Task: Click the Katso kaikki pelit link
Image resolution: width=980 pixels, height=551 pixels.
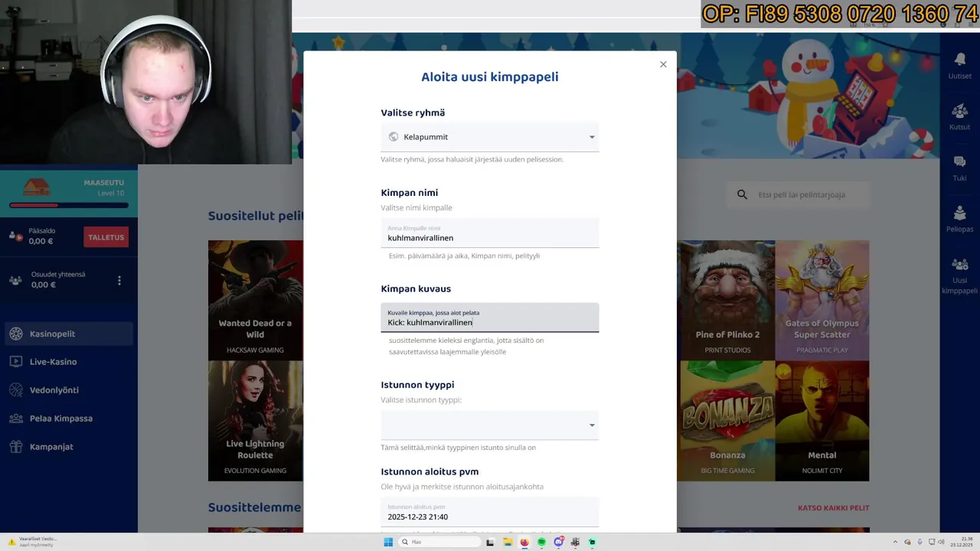Action: point(833,508)
